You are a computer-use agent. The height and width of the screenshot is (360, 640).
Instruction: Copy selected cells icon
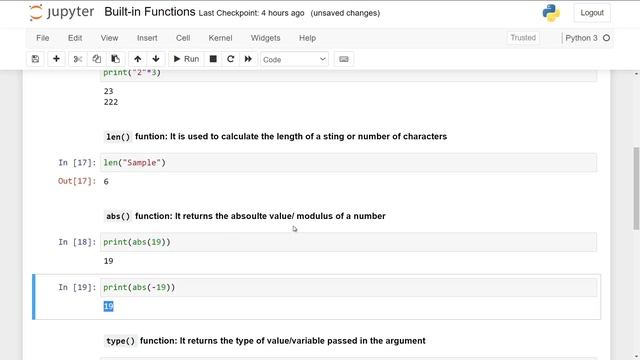click(96, 59)
